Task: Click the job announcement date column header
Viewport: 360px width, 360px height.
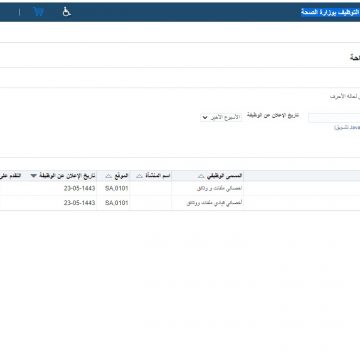Action: tap(67, 175)
